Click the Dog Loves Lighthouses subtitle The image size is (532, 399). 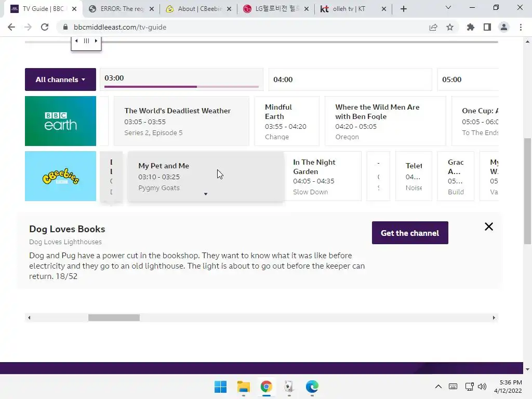65,242
